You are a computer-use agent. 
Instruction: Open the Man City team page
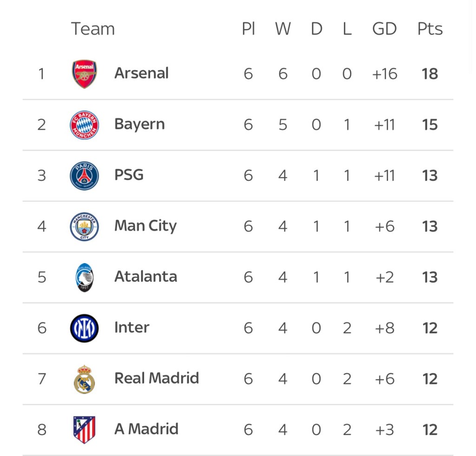145,226
